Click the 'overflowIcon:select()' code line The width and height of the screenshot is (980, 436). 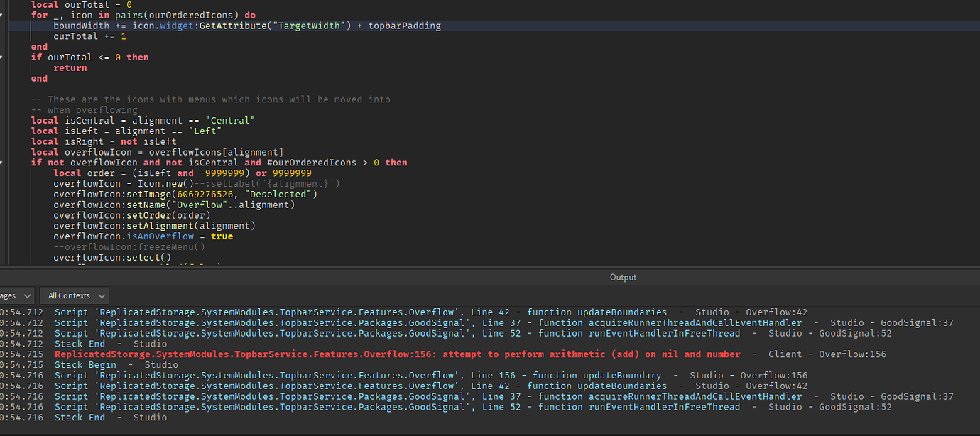coord(112,258)
